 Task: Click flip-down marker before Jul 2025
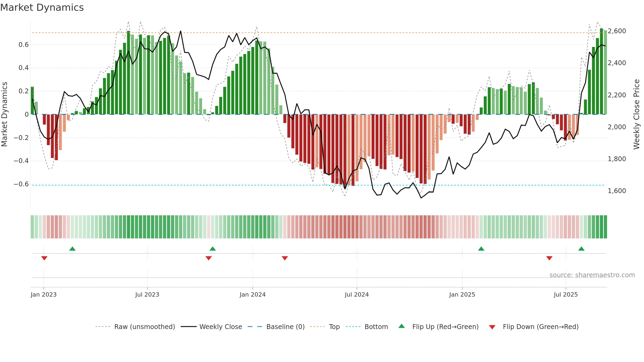[x=549, y=258]
